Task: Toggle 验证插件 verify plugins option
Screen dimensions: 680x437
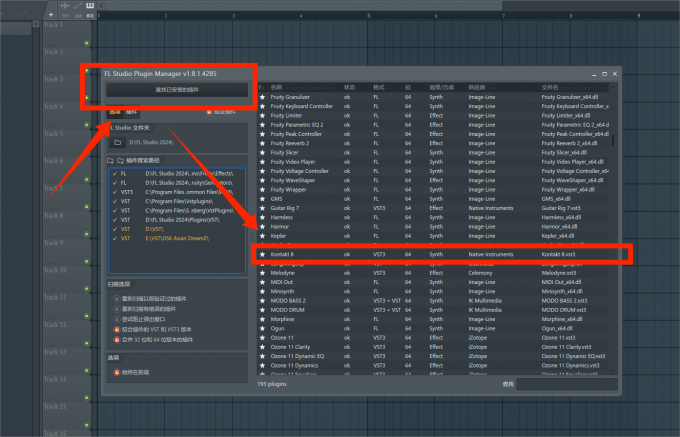Action: 209,112
